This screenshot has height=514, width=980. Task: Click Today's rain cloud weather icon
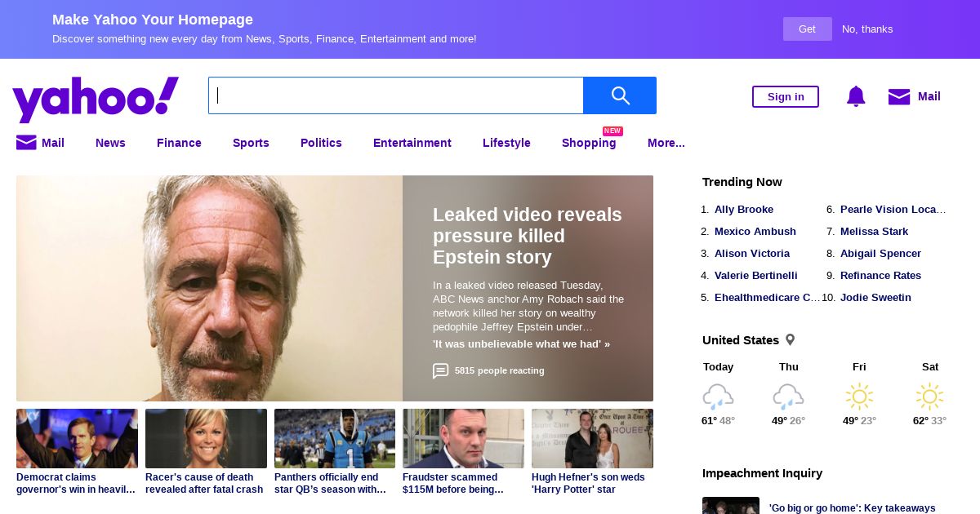718,397
